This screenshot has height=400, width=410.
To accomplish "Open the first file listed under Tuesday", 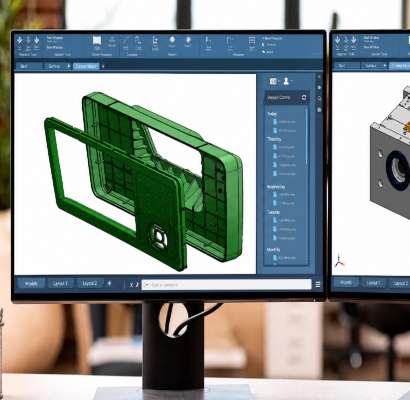I will click(x=284, y=220).
